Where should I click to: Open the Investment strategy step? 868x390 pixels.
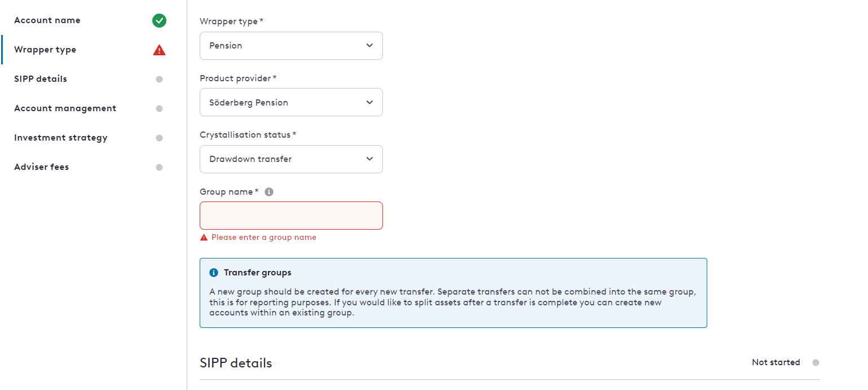(x=61, y=138)
